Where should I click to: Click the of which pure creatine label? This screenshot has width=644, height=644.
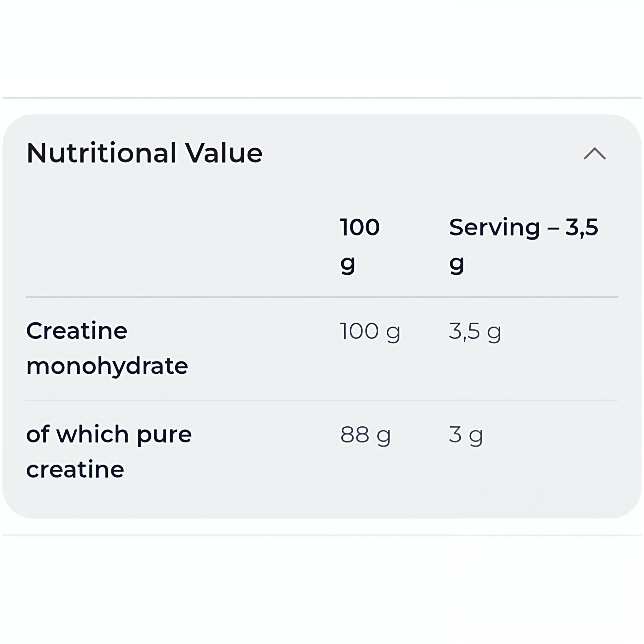click(109, 452)
